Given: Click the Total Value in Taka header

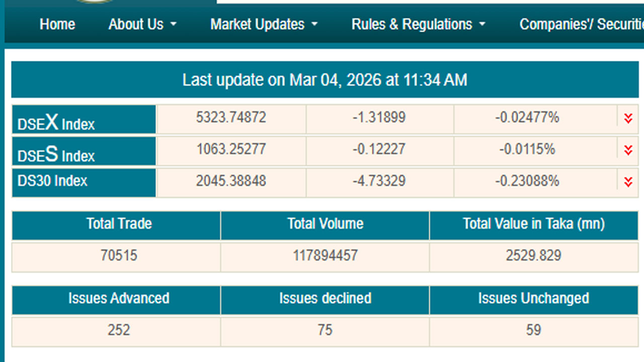Looking at the screenshot, I should coord(533,224).
